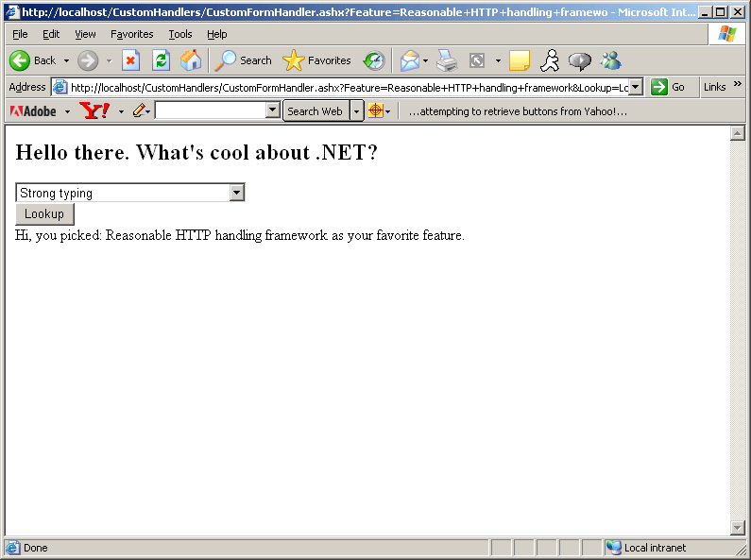Open the Tools menu
751x560 pixels.
click(x=180, y=34)
